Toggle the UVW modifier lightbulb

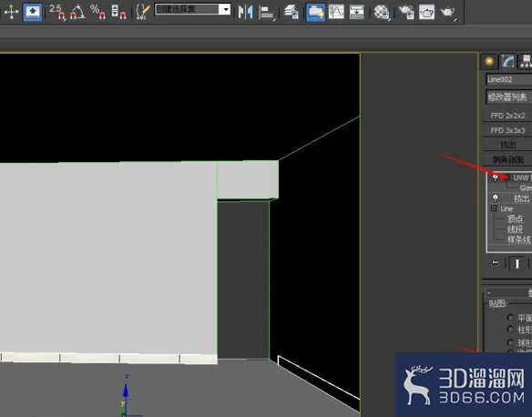[x=496, y=178]
